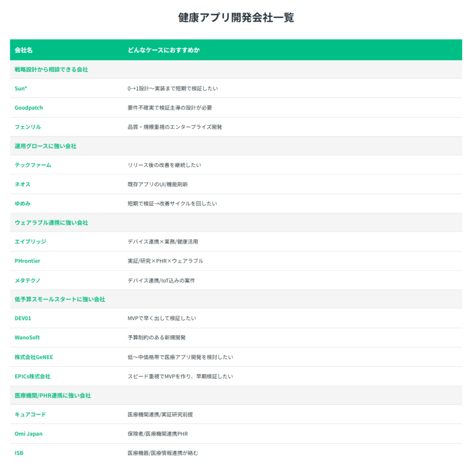Image resolution: width=476 pixels, height=470 pixels.
Task: Open the EPICs株式会社 link
Action: (x=33, y=376)
